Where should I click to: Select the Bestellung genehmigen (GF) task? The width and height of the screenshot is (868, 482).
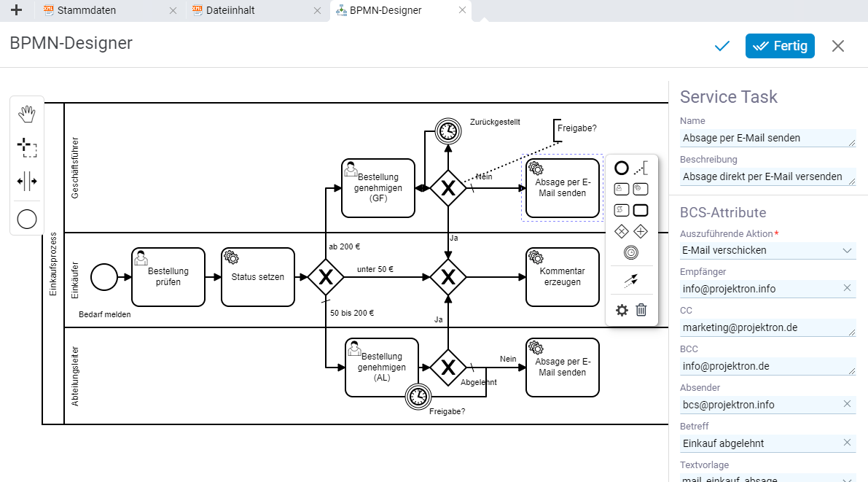(x=378, y=188)
